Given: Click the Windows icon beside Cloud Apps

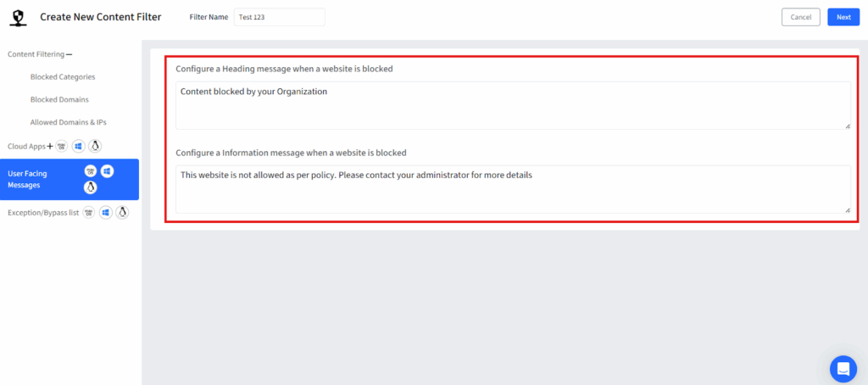Looking at the screenshot, I should pos(78,146).
